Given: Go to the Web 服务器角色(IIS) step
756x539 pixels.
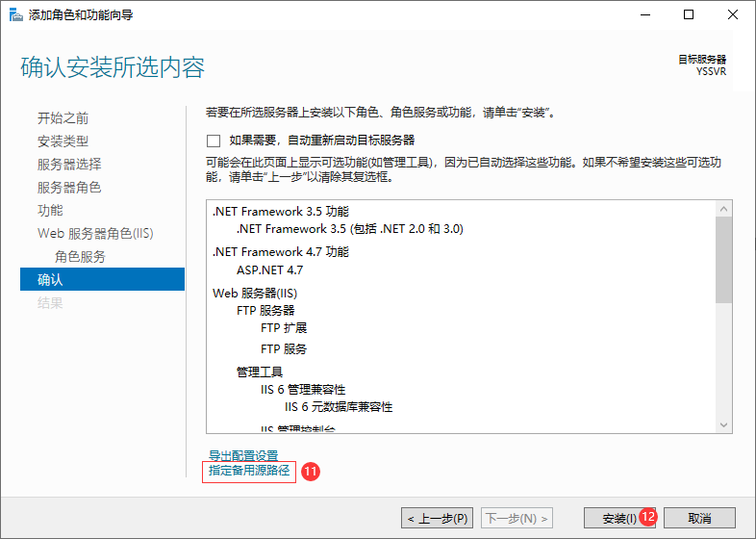Looking at the screenshot, I should click(x=95, y=234).
